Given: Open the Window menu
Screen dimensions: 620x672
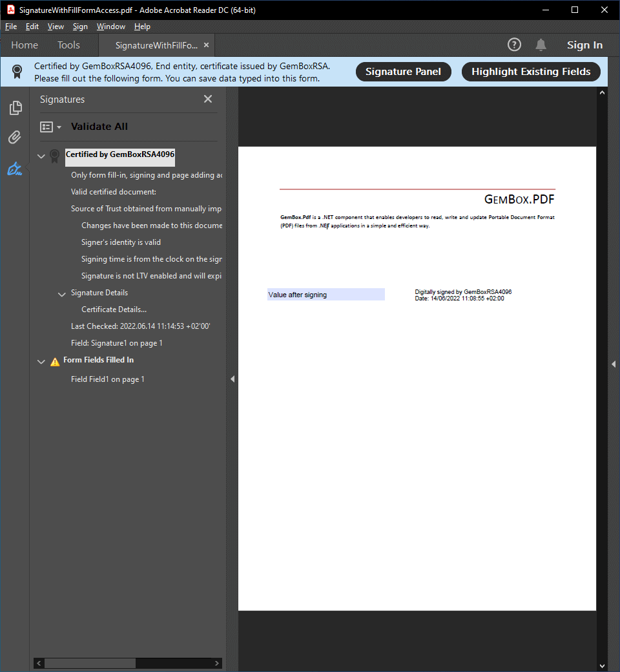Looking at the screenshot, I should (110, 26).
